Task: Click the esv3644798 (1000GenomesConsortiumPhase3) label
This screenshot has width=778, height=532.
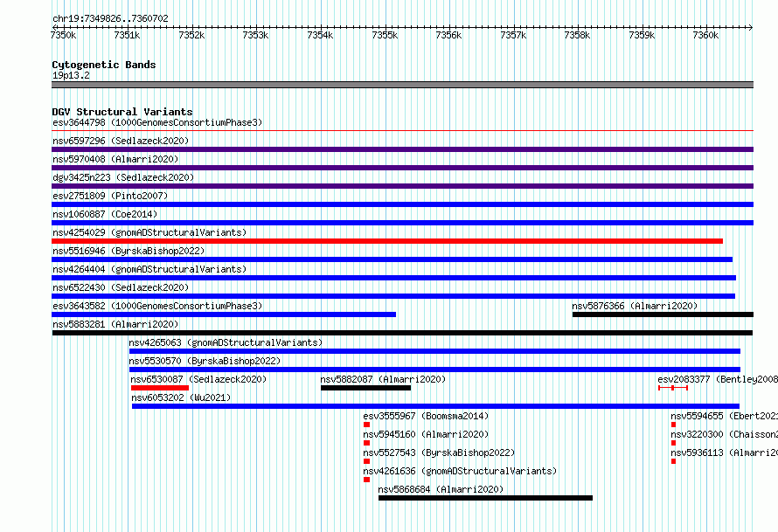Action: [x=157, y=122]
